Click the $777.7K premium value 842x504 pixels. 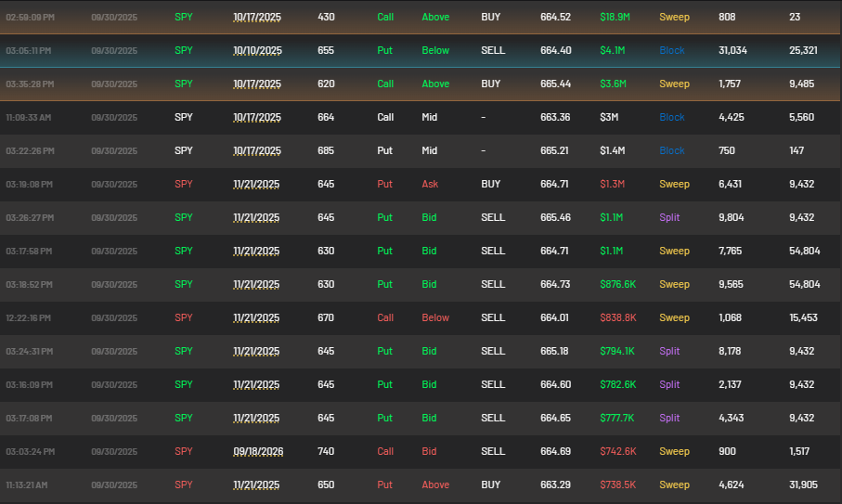pos(617,417)
